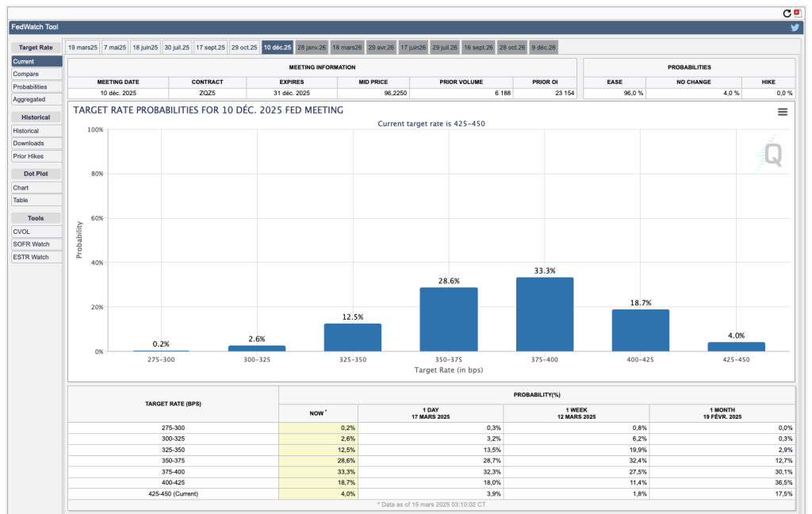Switch to the 18 juin25 tab

[145, 48]
